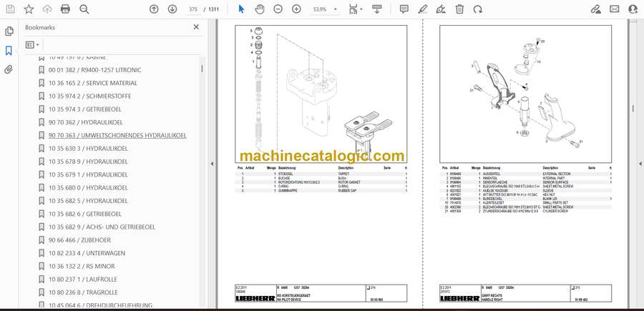Open bookmark 10 35 678 9 / HYDRAULIKOEL

click(88, 162)
